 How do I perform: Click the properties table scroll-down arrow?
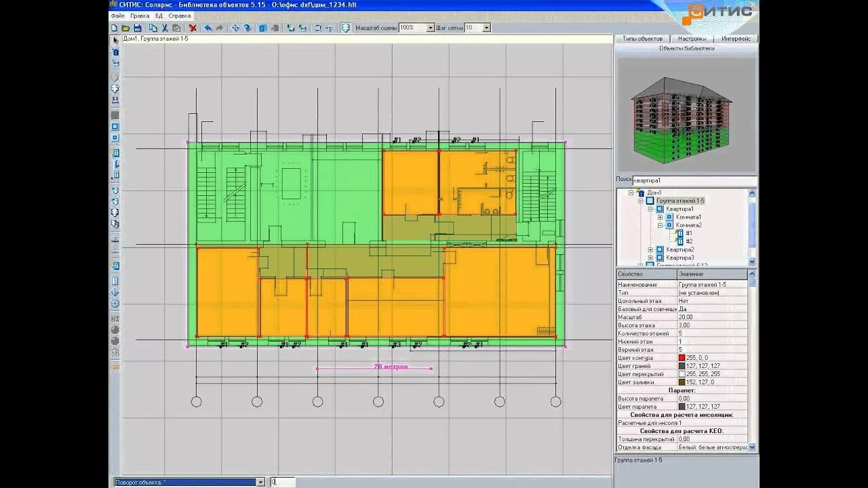pyautogui.click(x=751, y=447)
